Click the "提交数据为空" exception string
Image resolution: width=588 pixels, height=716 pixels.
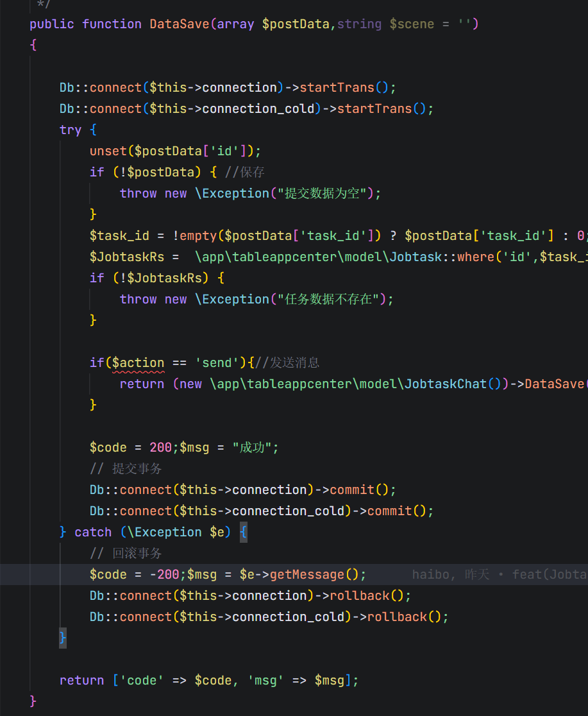[x=323, y=193]
